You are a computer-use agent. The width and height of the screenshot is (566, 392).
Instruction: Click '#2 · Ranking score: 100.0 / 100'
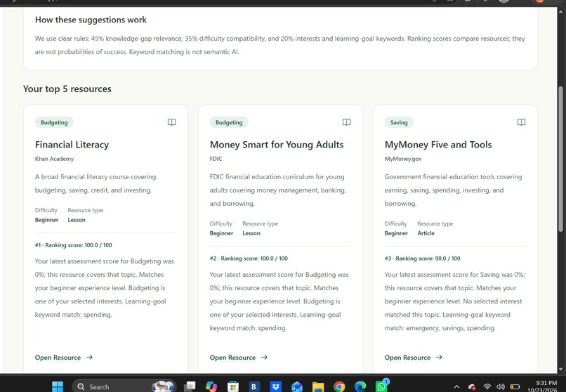[249, 259]
